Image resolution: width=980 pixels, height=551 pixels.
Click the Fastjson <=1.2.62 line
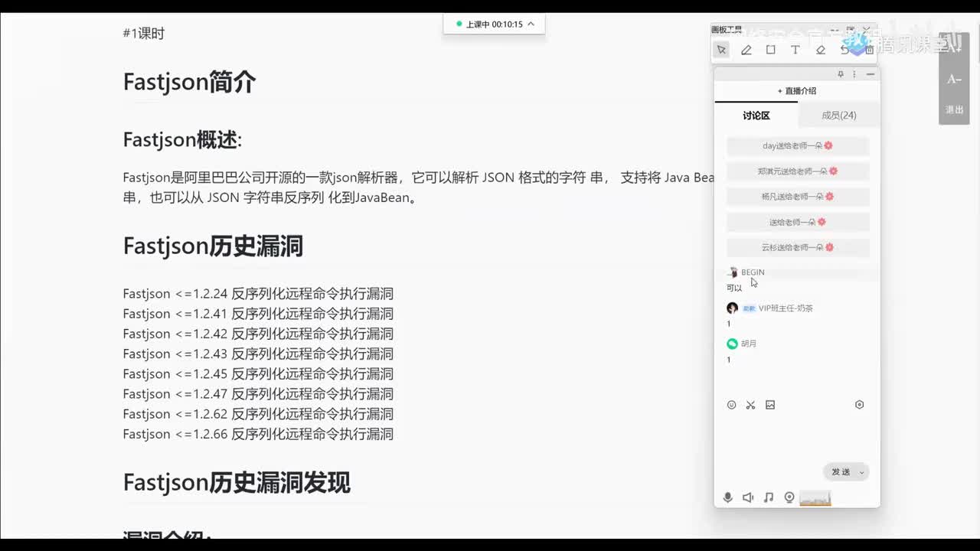coord(258,413)
